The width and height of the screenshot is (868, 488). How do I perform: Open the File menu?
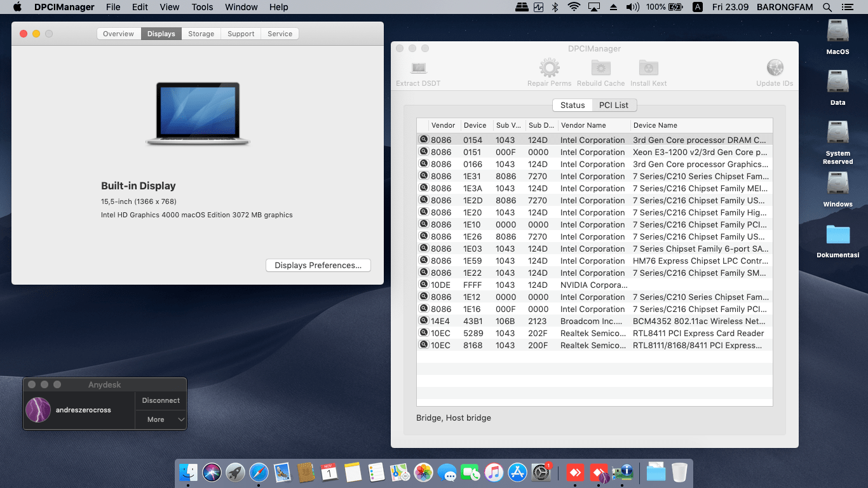click(113, 7)
